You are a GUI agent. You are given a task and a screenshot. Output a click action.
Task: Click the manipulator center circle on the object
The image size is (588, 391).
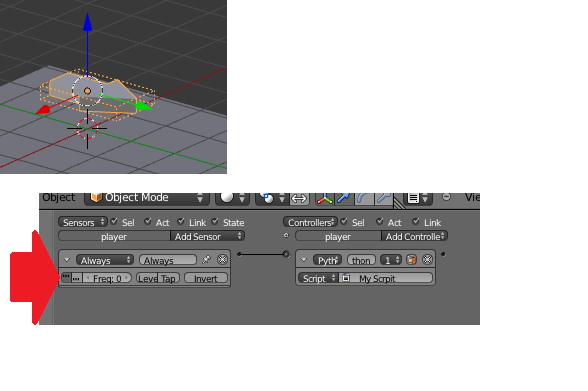point(87,91)
